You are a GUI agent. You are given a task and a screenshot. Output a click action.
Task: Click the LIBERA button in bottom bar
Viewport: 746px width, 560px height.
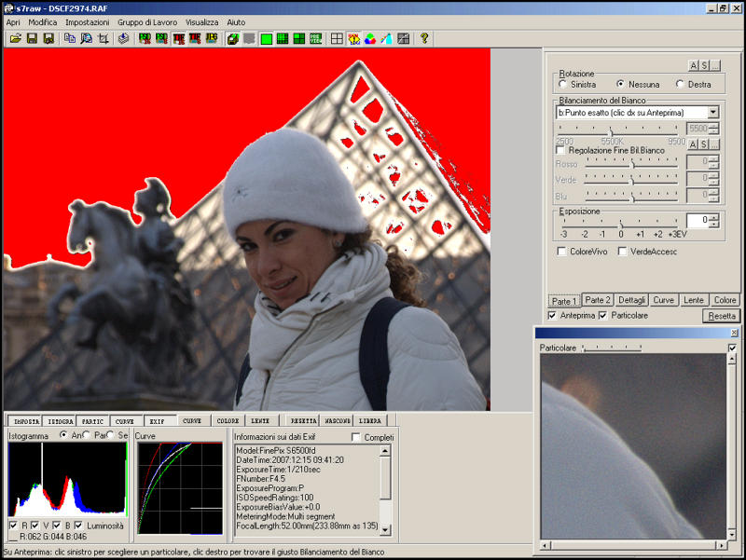(x=370, y=421)
